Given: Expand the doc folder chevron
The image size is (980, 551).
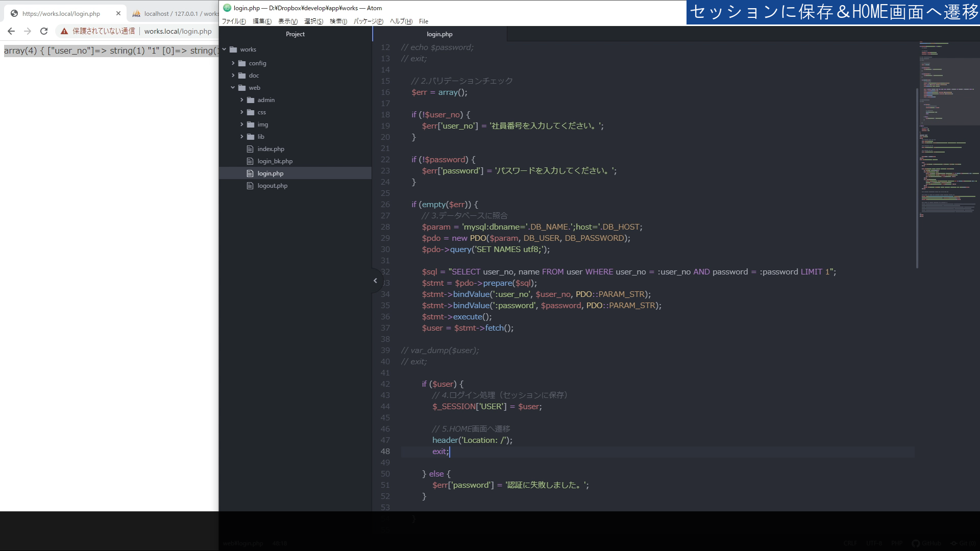Looking at the screenshot, I should point(233,76).
